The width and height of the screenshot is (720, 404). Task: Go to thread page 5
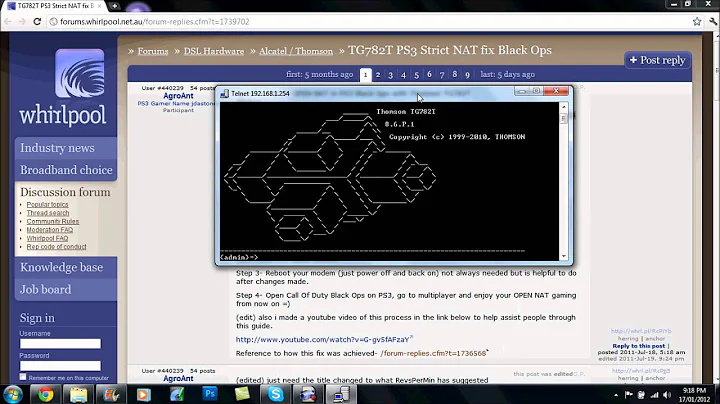416,74
